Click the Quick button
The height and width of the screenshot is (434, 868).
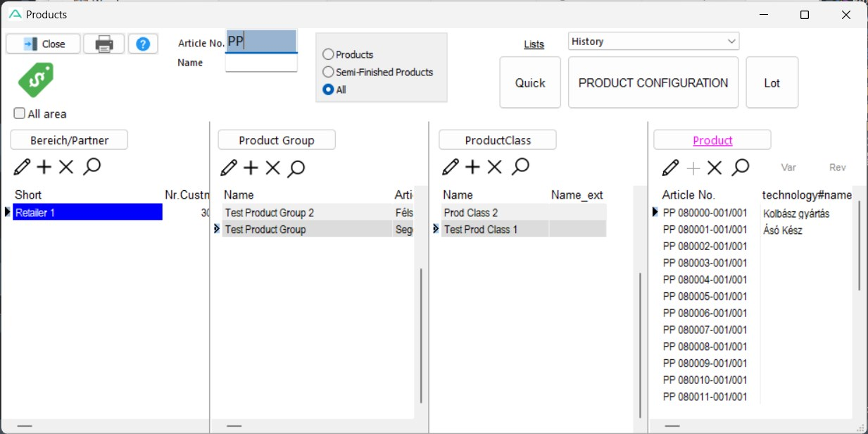pyautogui.click(x=530, y=82)
